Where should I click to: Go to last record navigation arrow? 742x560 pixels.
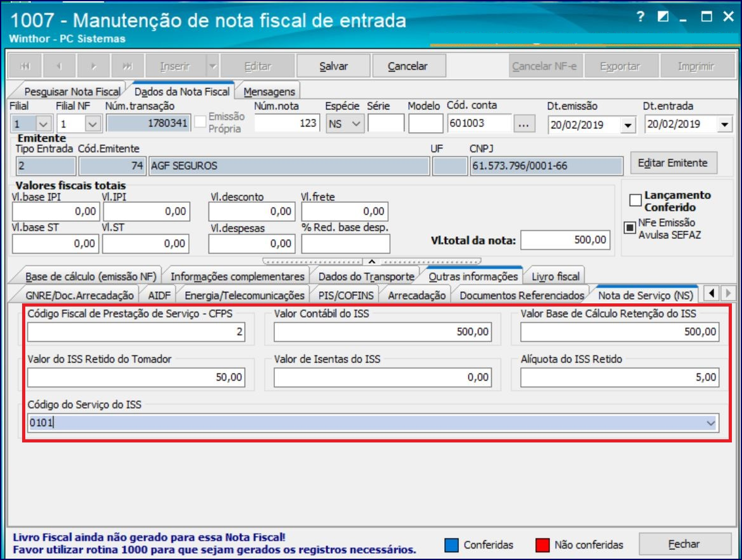click(128, 66)
